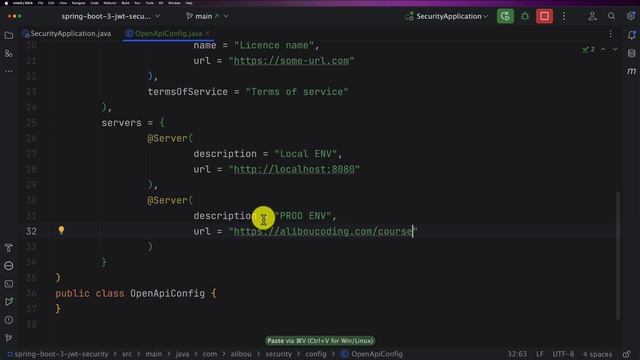Switch to SecurityApplication.java tab
The width and height of the screenshot is (640, 360).
pyautogui.click(x=67, y=33)
